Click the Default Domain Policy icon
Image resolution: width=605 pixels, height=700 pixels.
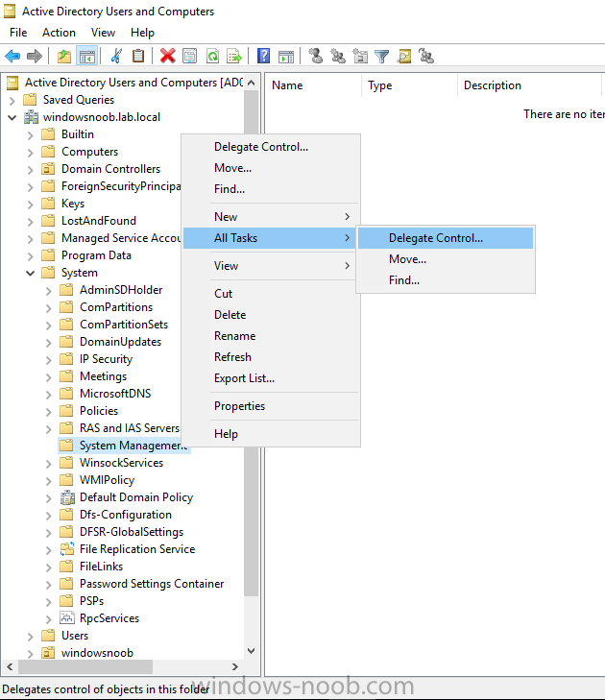(67, 497)
